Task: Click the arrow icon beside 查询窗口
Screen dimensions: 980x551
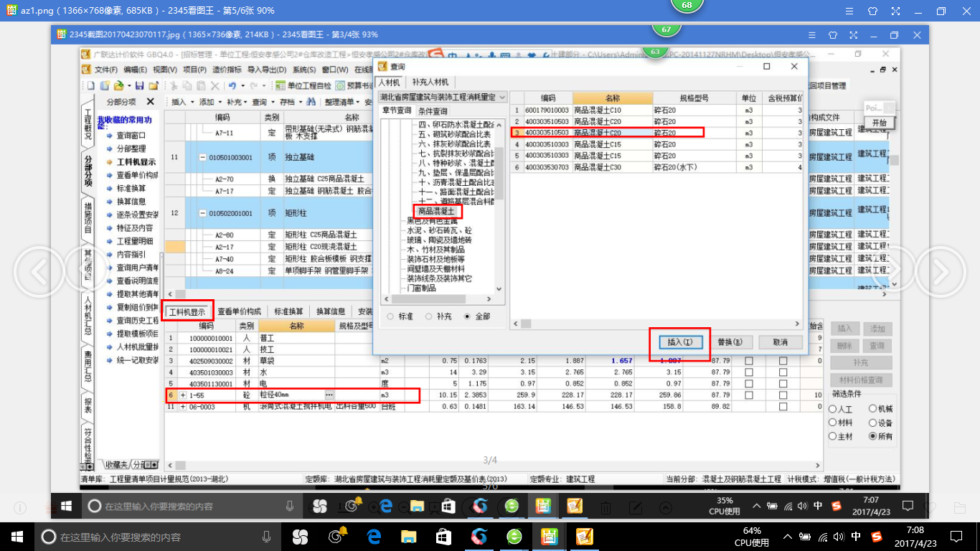Action: tap(109, 135)
